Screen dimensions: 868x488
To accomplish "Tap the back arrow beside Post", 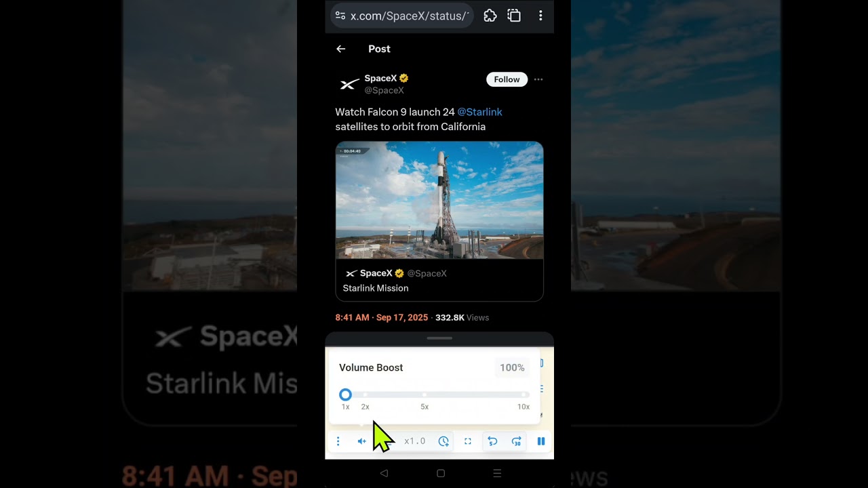I will pos(341,49).
